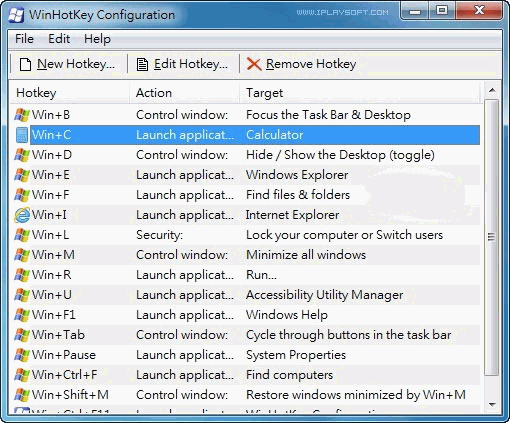Select the Win+Tab hotkey text
The width and height of the screenshot is (510, 423).
(x=58, y=335)
